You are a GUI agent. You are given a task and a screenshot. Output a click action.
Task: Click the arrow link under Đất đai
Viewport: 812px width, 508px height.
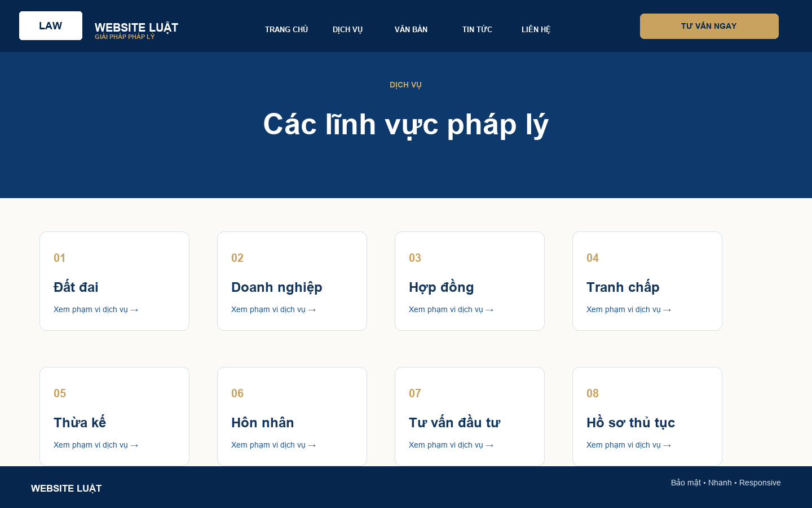coord(96,309)
